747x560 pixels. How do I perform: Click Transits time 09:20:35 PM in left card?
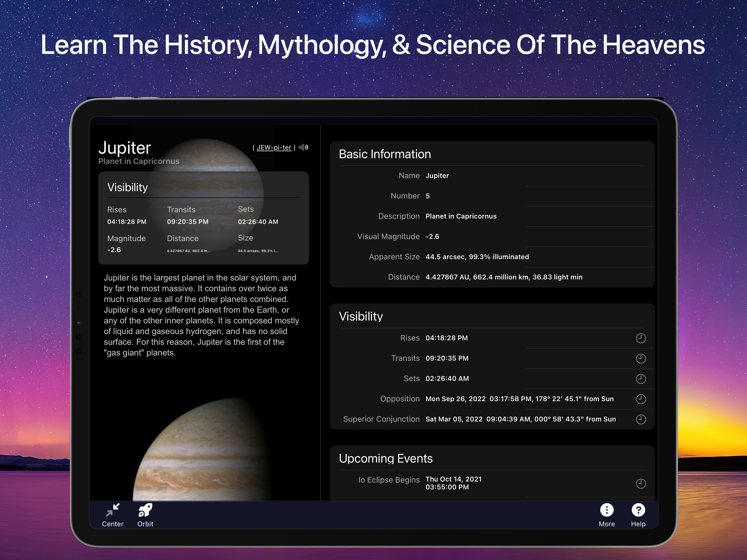click(x=187, y=221)
